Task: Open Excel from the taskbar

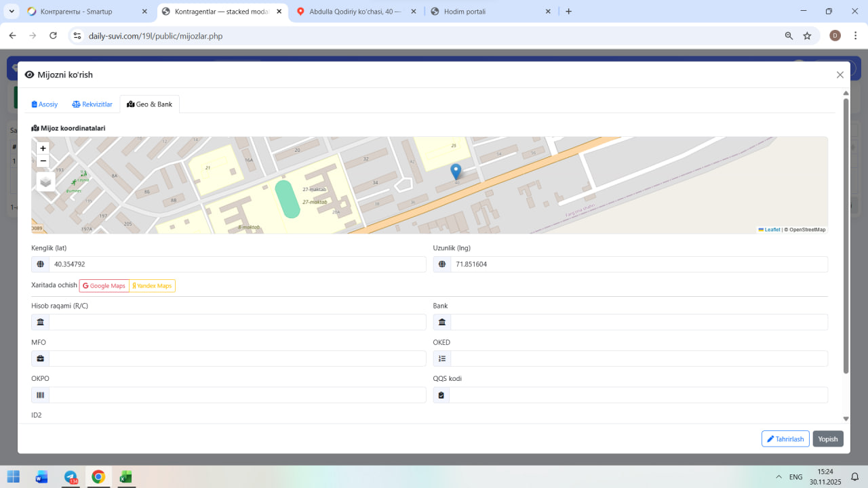Action: point(125,476)
